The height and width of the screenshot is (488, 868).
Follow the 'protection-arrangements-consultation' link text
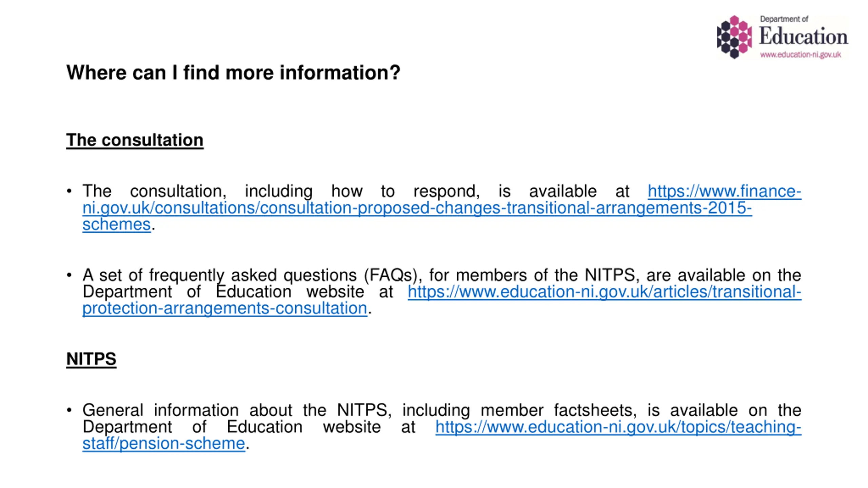tap(225, 308)
